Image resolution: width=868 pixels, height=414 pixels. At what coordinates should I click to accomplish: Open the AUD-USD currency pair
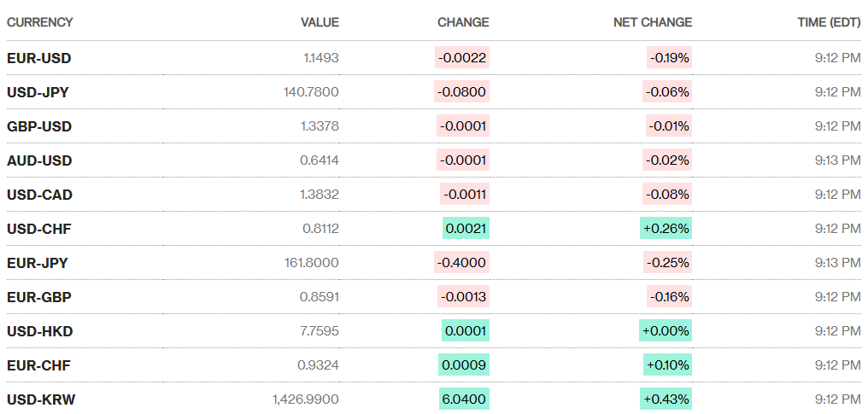point(39,160)
